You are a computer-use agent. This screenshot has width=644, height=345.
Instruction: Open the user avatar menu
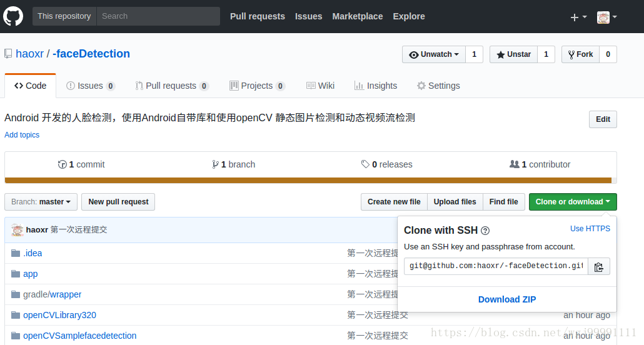(x=606, y=17)
